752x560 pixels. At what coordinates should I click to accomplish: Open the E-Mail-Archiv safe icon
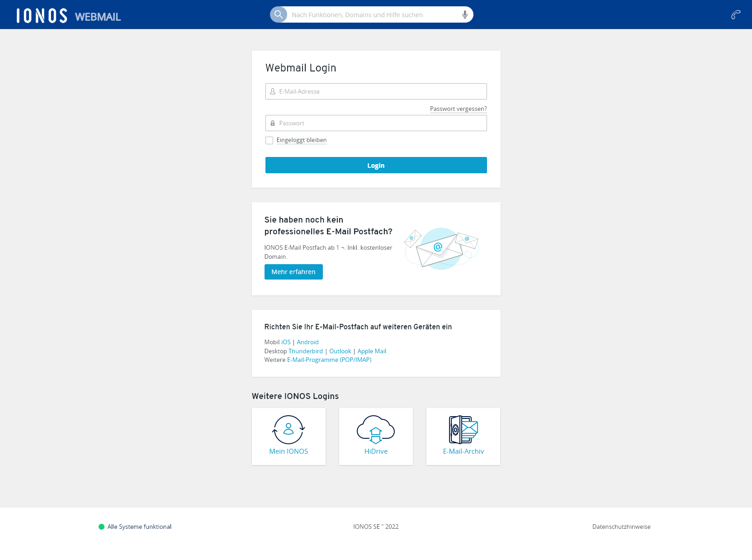(x=463, y=430)
